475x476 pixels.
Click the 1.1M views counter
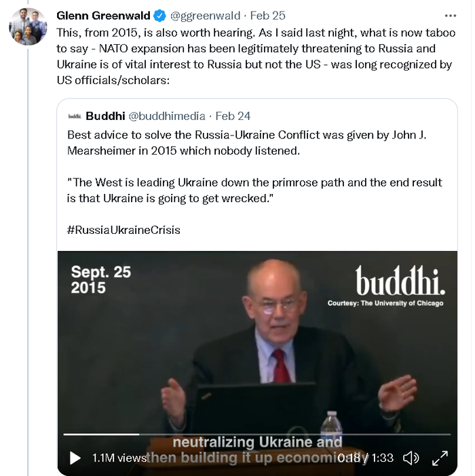point(120,458)
